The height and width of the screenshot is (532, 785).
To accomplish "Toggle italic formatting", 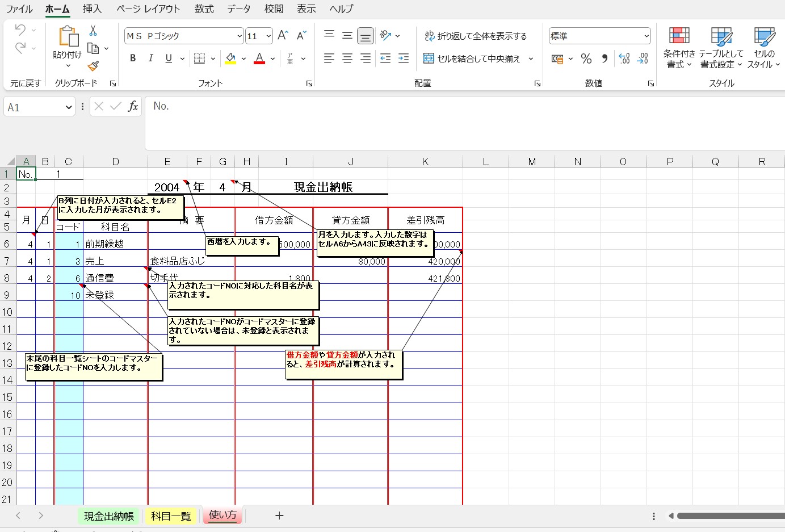I will (x=150, y=58).
